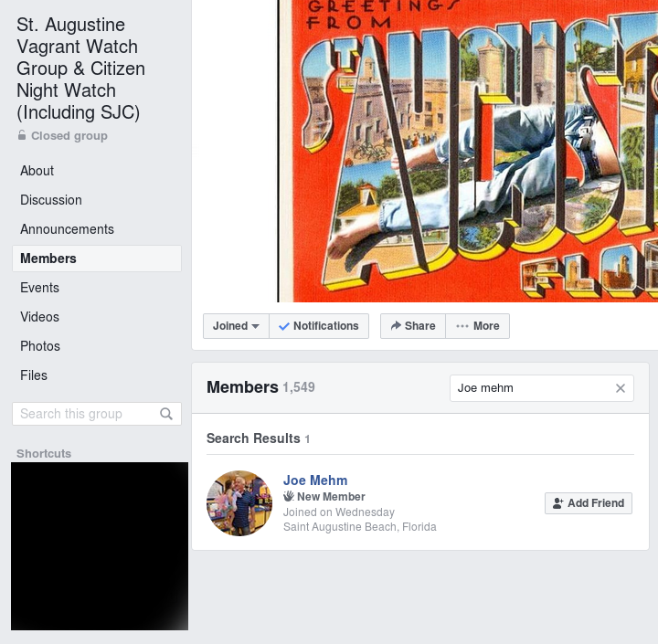Viewport: 658px width, 644px height.
Task: Click the magnifier icon in group search
Action: (x=166, y=414)
